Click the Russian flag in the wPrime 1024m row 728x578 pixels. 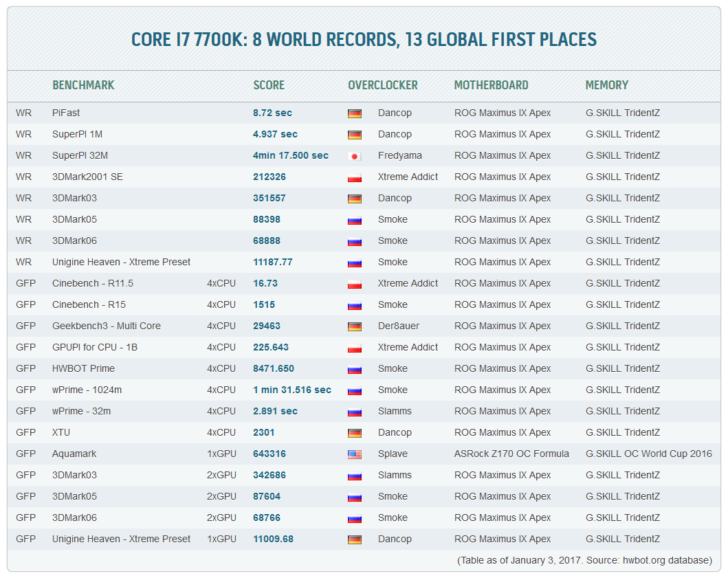[355, 390]
